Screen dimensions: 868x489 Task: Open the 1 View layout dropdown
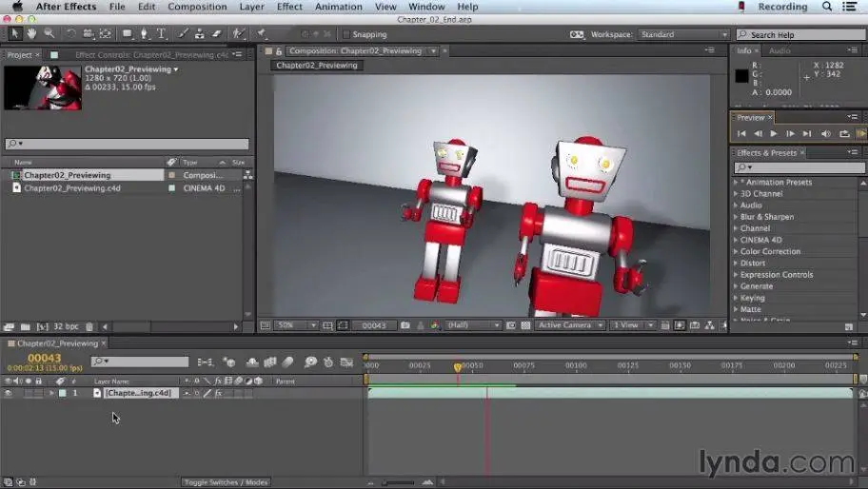(633, 325)
